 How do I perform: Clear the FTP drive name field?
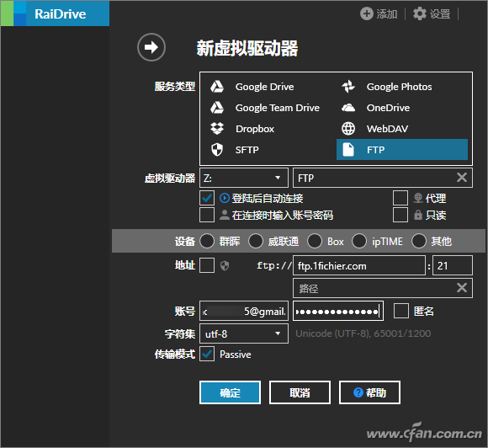(x=462, y=178)
